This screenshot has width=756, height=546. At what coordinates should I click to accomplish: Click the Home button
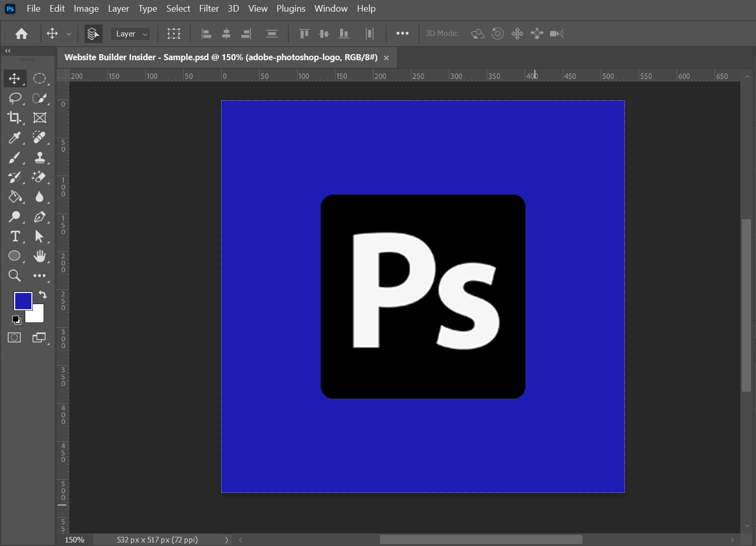21,34
